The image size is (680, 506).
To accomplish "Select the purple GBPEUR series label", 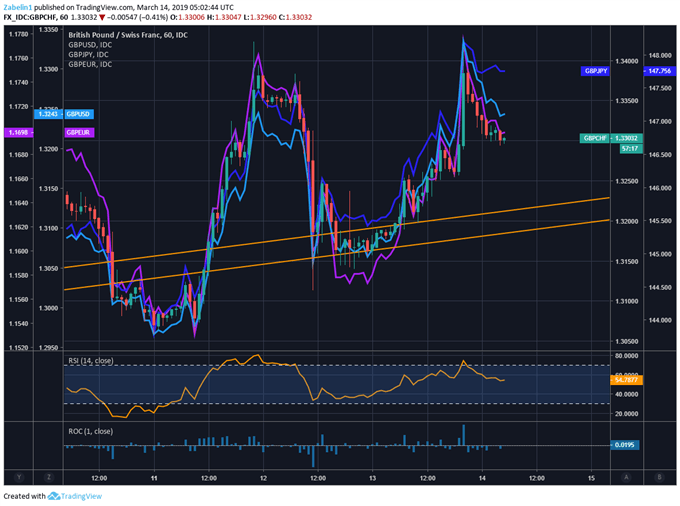I will coord(78,132).
